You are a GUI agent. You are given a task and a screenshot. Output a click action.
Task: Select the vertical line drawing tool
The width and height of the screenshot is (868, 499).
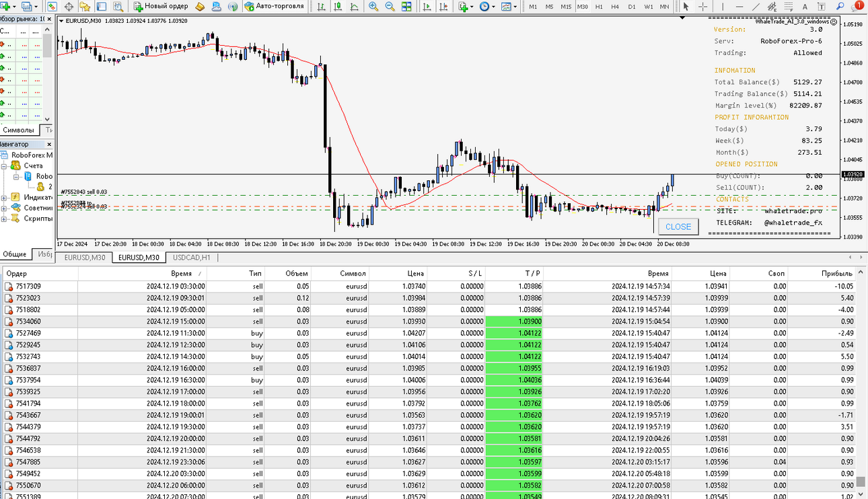[723, 7]
